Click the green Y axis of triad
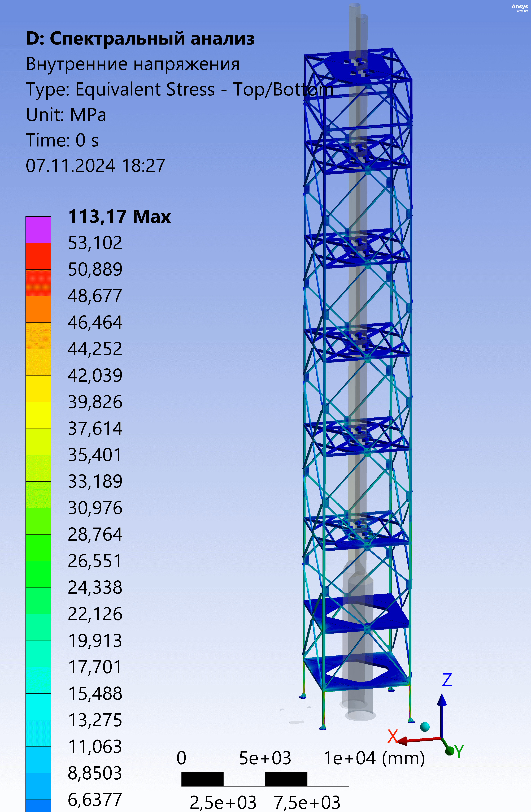531x812 pixels. point(449,750)
